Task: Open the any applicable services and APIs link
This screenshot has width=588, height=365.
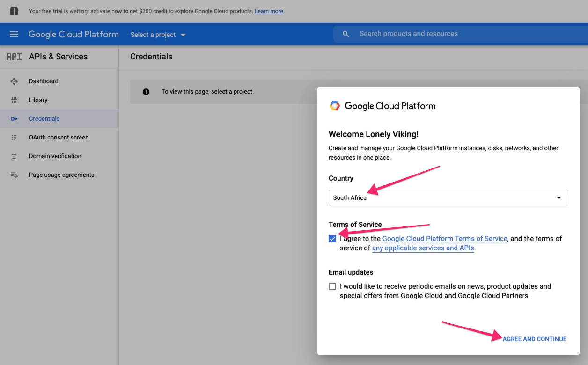Action: 423,248
